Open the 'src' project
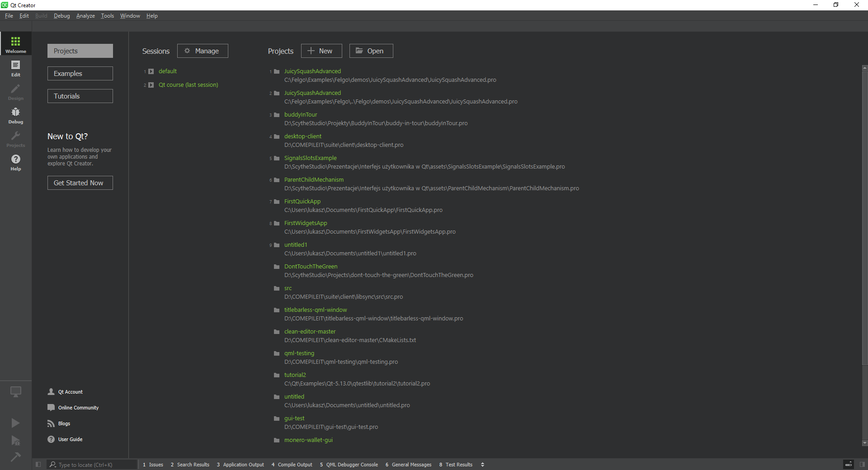This screenshot has height=470, width=868. 288,288
